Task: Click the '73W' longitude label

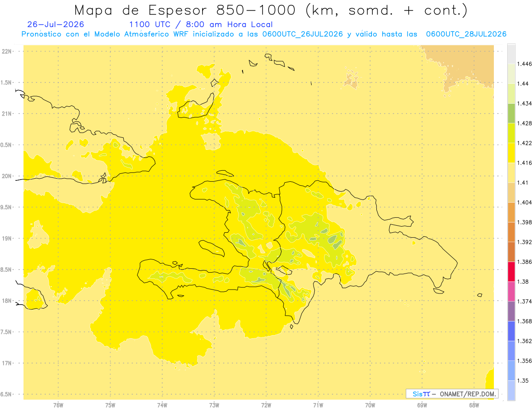Action: click(214, 405)
